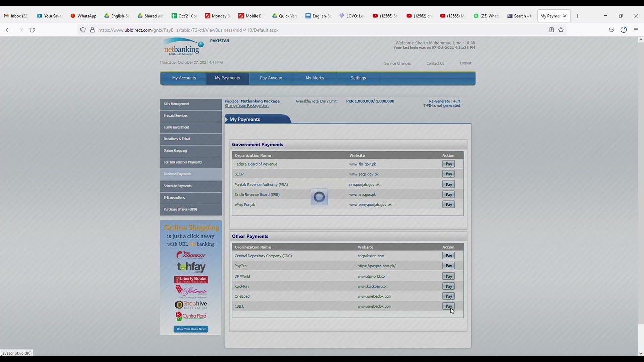Click Pay button for DP World
Image resolution: width=644 pixels, height=362 pixels.
pos(449,276)
